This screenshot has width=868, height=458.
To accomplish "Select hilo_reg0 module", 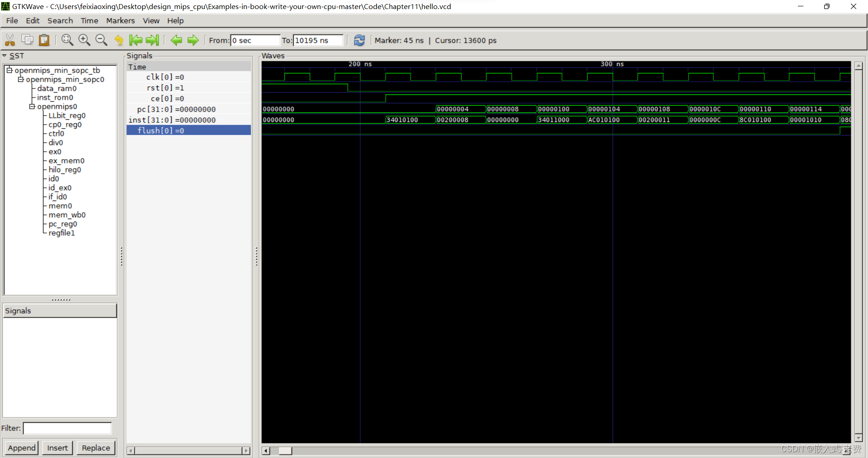I will tap(65, 169).
